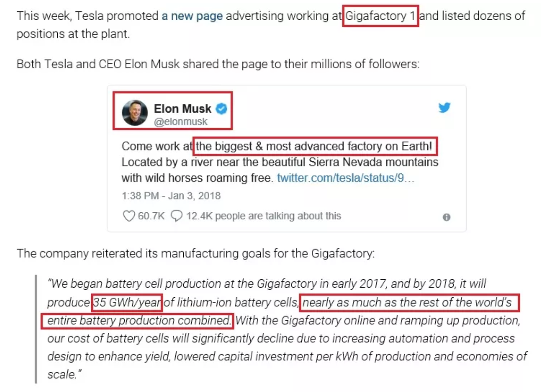Click "12.4K people are talking about this"
541x392 pixels.
point(263,216)
